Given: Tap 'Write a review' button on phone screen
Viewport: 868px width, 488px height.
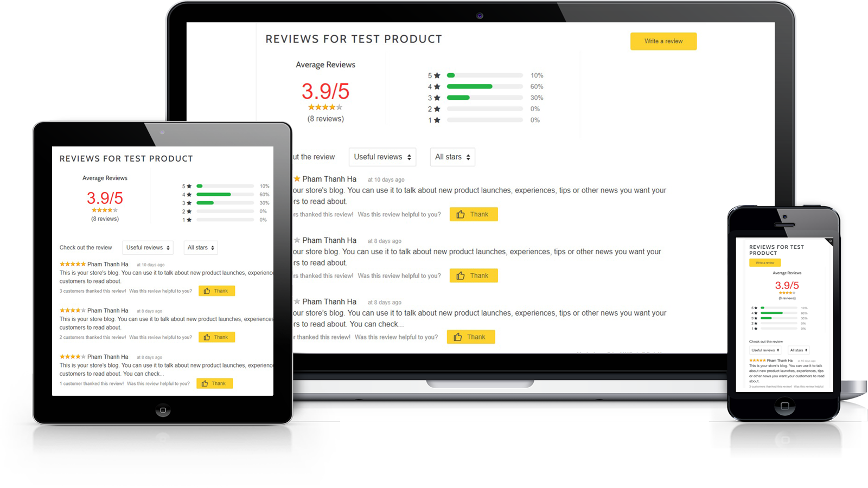Looking at the screenshot, I should (764, 263).
